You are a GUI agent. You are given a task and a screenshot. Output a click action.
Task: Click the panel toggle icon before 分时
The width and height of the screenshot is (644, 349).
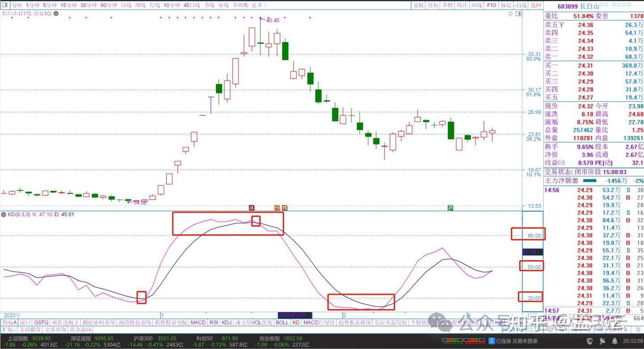[5, 5]
